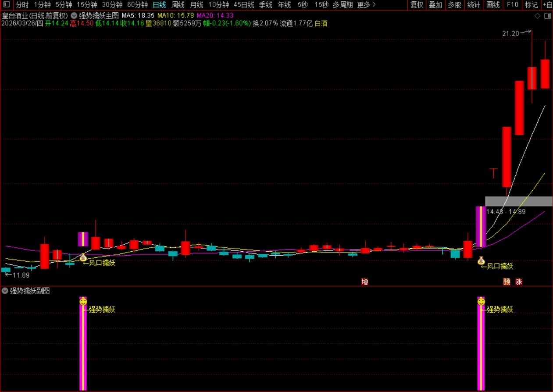
Task: Click the 流通1.77亿 float value
Action: click(x=296, y=24)
